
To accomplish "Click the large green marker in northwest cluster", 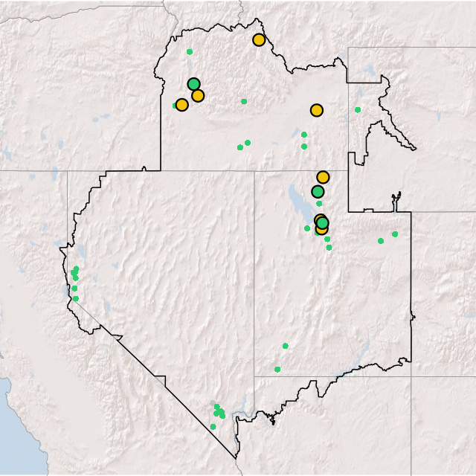I will point(193,84).
